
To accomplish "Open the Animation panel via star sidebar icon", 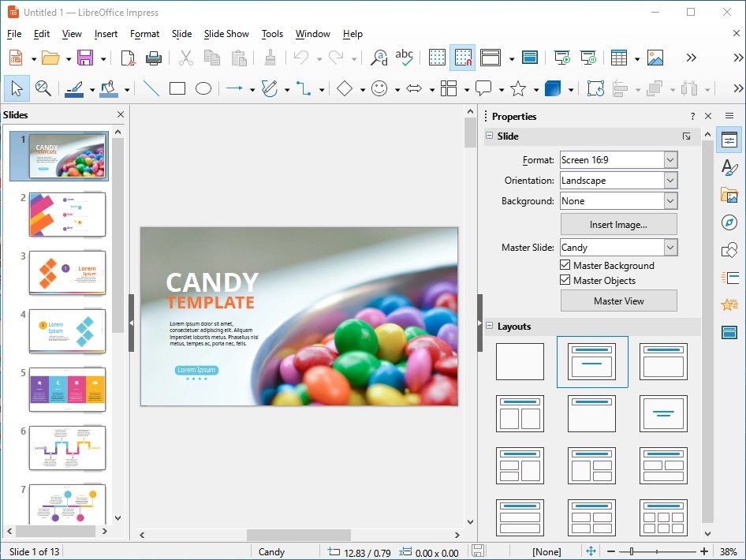I will coord(729,304).
